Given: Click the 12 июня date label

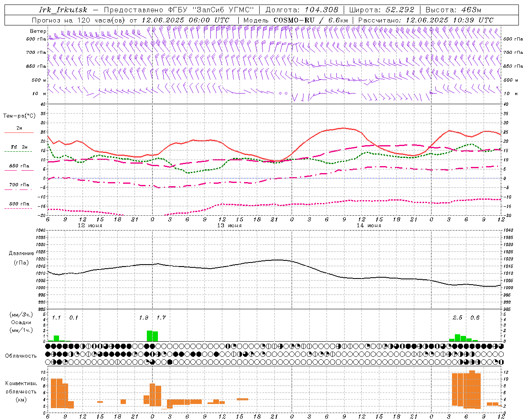Looking at the screenshot, I should pos(90,226).
